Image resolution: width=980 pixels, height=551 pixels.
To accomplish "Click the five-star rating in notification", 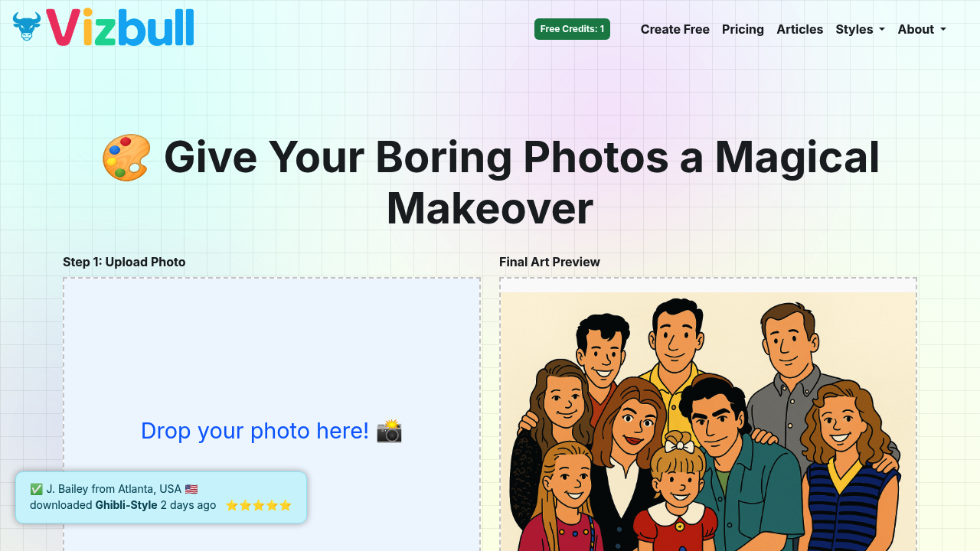I will pos(259,505).
